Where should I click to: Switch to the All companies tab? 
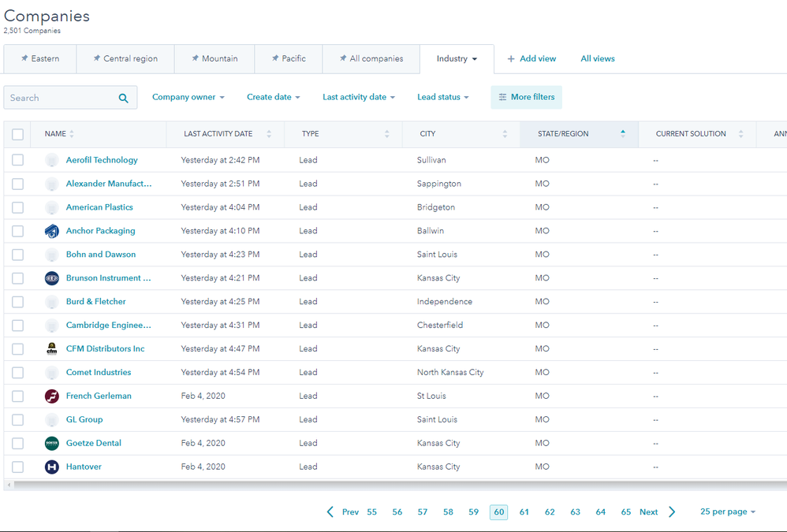(x=371, y=58)
